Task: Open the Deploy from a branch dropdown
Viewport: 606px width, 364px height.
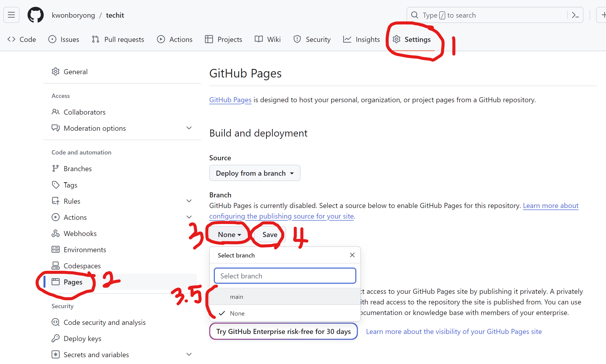Action: point(255,173)
